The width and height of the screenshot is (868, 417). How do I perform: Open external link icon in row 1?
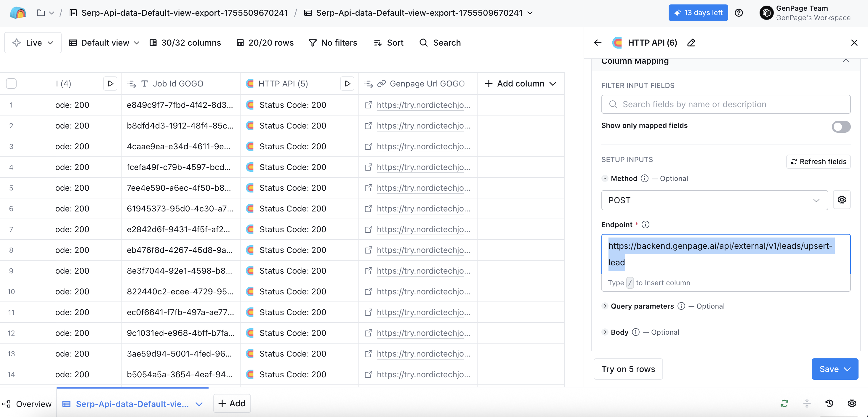point(368,105)
